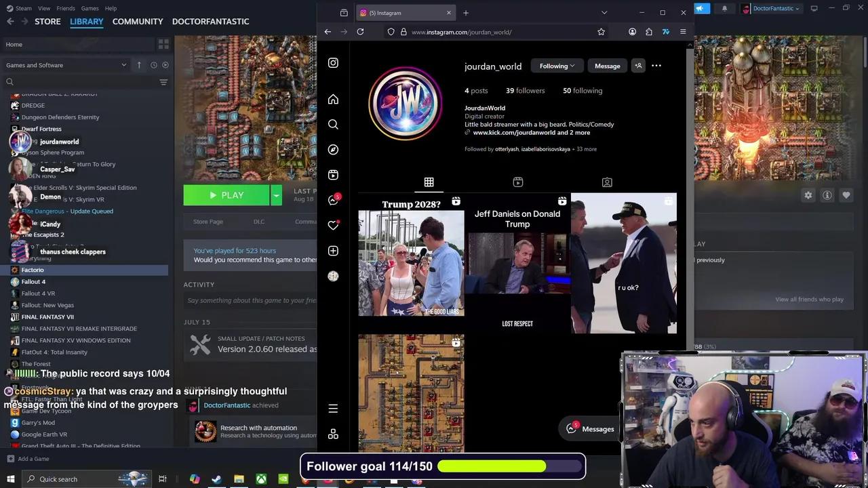The image size is (868, 488).
Task: Open DoctorFantastic account dropdown
Action: pyautogui.click(x=770, y=8)
